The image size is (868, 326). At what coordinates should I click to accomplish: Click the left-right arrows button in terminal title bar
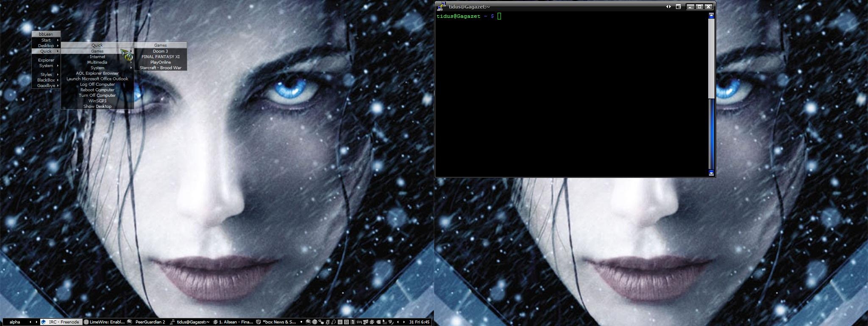click(668, 6)
